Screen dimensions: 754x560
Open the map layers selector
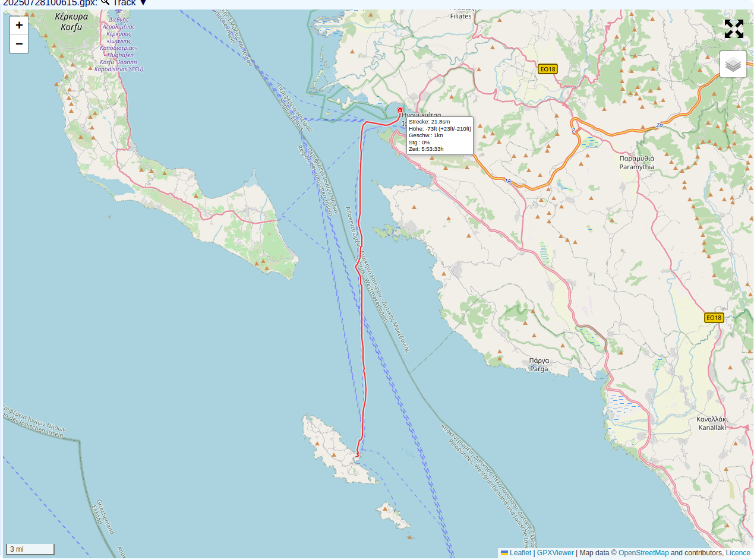[x=733, y=64]
